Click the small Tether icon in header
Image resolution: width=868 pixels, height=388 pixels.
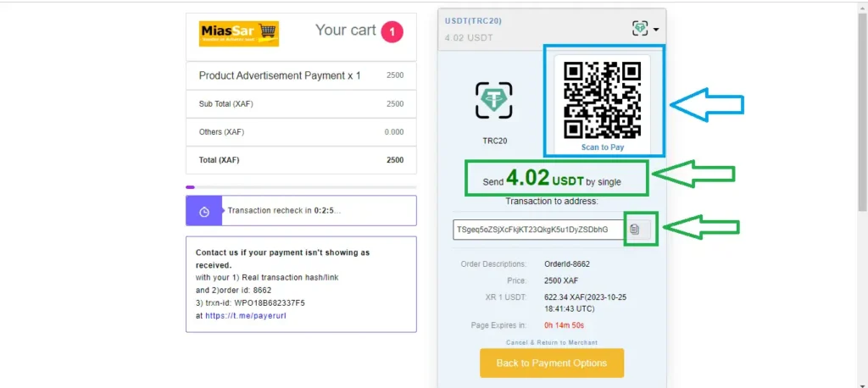tap(640, 28)
